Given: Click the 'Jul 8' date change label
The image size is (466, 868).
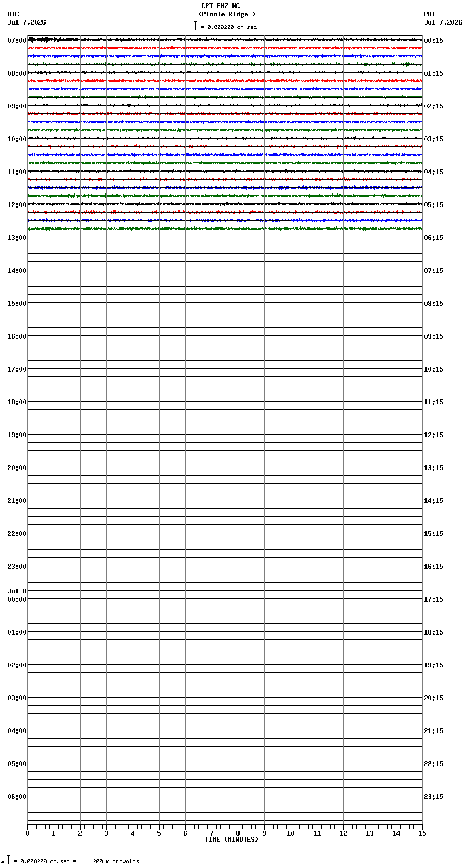Looking at the screenshot, I should point(17,591).
